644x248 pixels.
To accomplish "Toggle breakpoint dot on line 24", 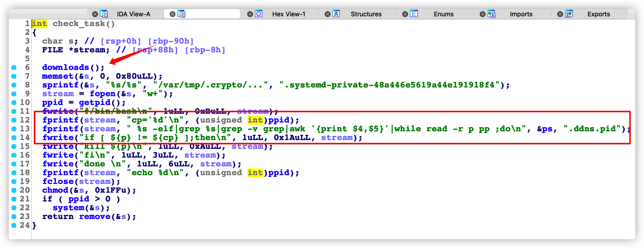I will tap(14, 225).
